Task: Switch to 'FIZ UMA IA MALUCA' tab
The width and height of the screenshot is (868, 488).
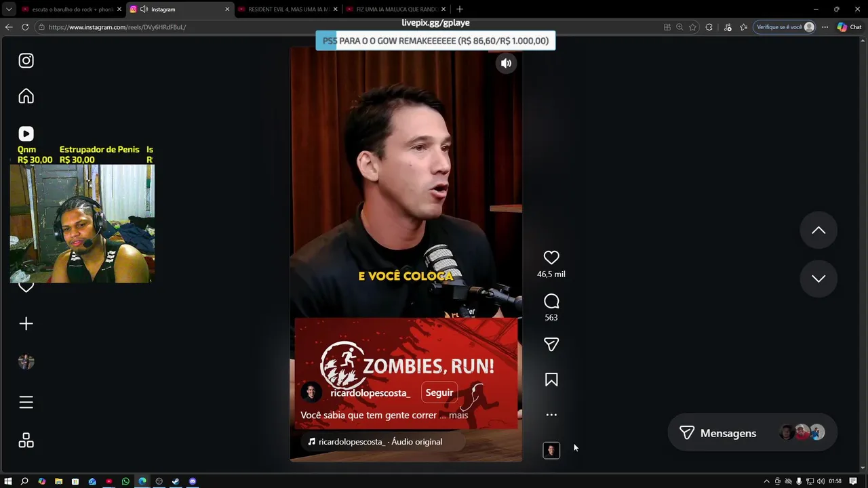Action: click(x=395, y=9)
